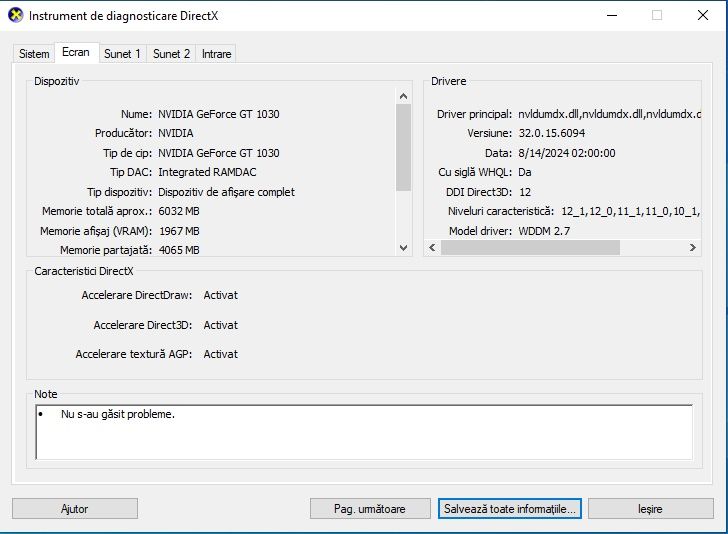Image resolution: width=728 pixels, height=534 pixels.
Task: Click the Drivere scroll right arrow
Action: [x=692, y=247]
